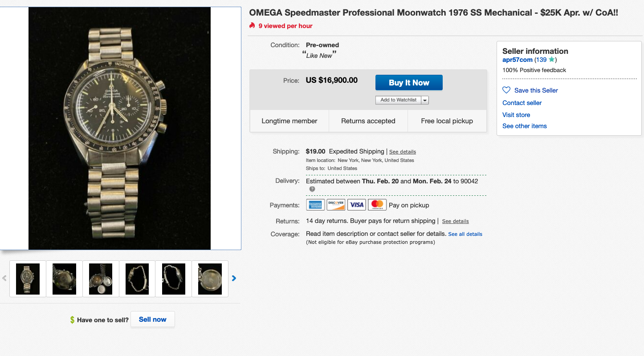Select the first watch front thumbnail
The image size is (644, 356).
coord(28,279)
